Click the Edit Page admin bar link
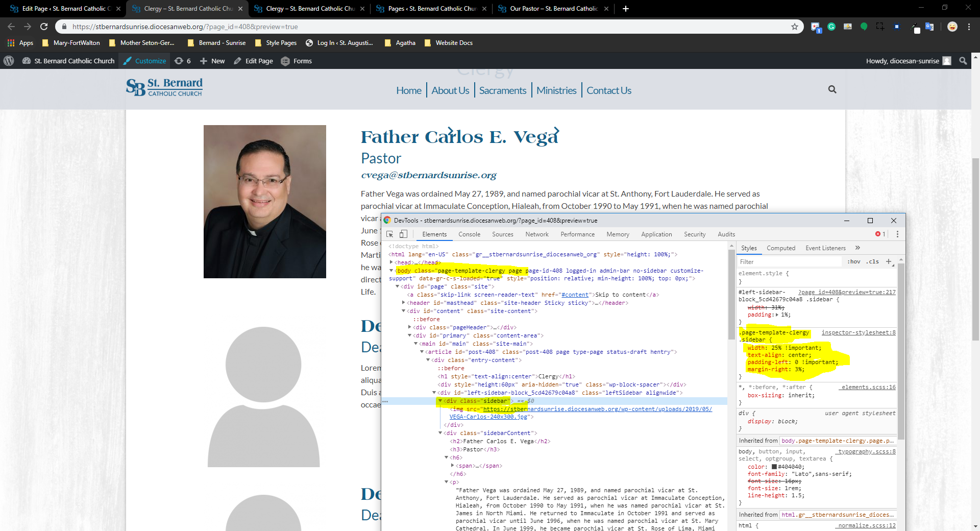 [x=254, y=61]
